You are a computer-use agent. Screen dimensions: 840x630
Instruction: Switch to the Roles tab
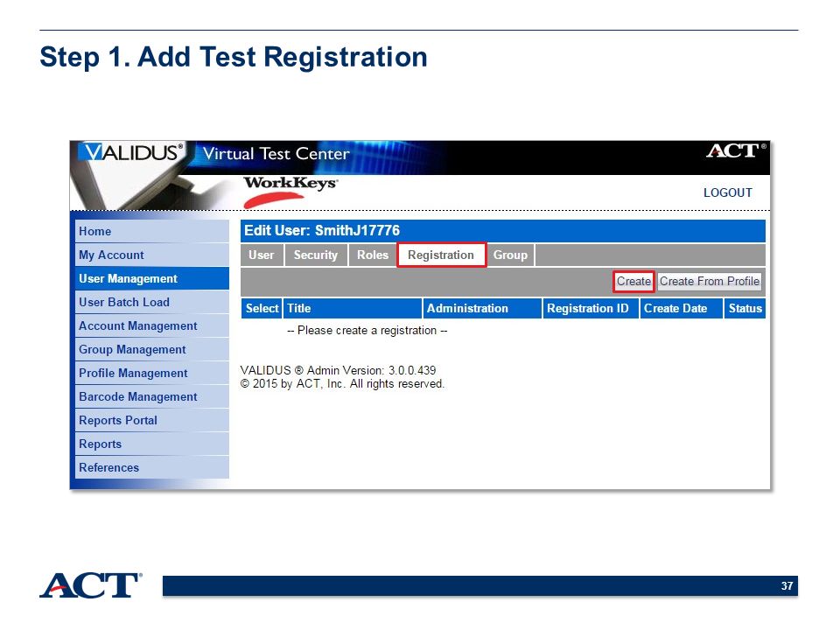point(373,255)
